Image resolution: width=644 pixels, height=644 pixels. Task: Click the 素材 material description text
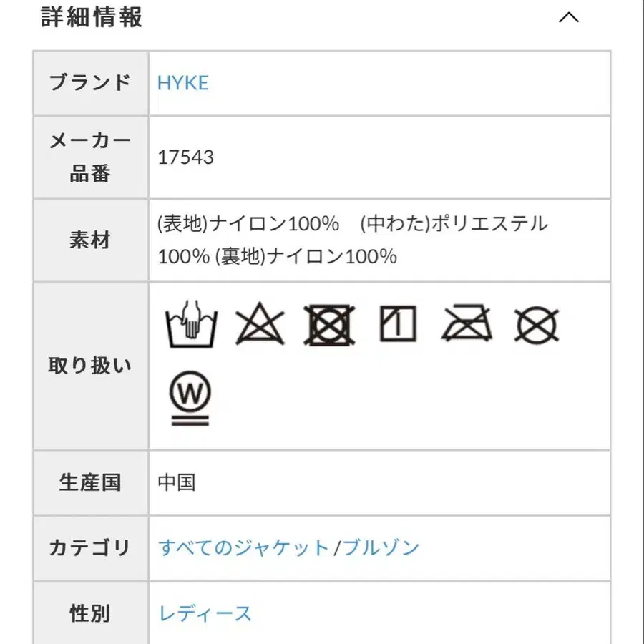(x=352, y=240)
